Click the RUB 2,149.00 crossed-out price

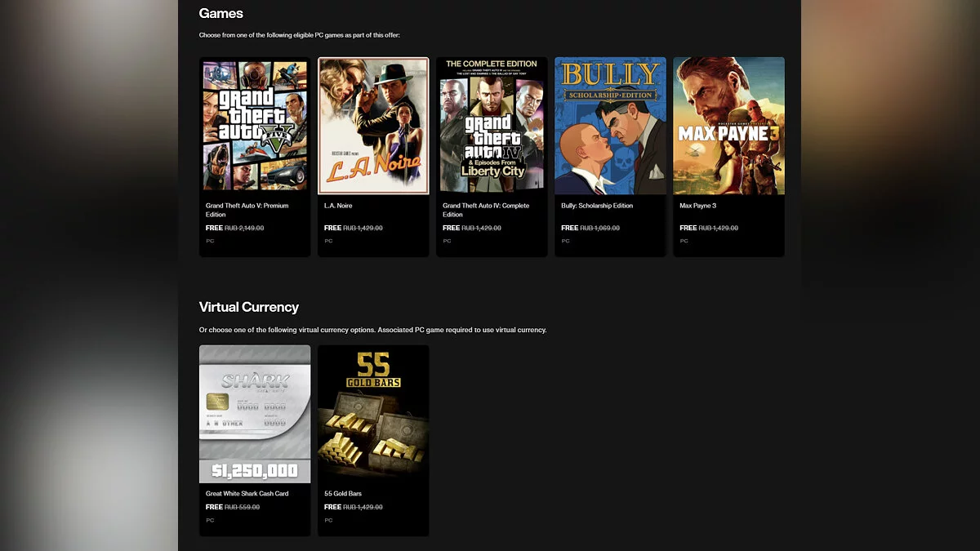click(244, 228)
